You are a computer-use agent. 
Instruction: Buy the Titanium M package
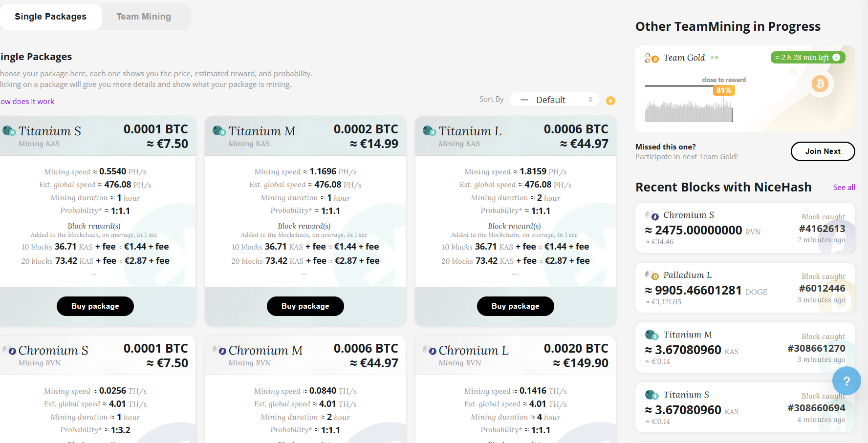305,306
